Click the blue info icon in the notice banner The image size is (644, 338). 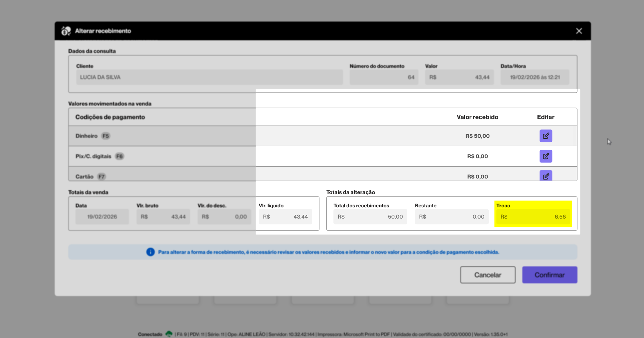pyautogui.click(x=150, y=252)
